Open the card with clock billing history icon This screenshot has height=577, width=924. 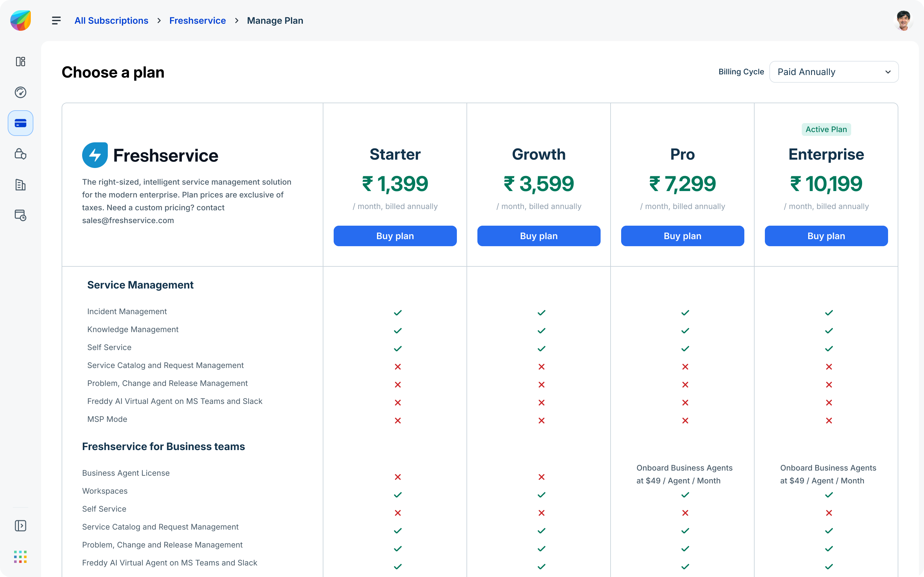[21, 215]
